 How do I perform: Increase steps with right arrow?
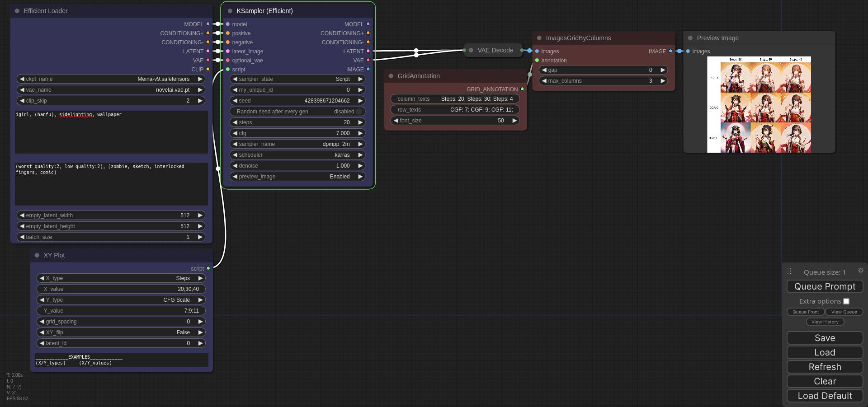pyautogui.click(x=360, y=122)
